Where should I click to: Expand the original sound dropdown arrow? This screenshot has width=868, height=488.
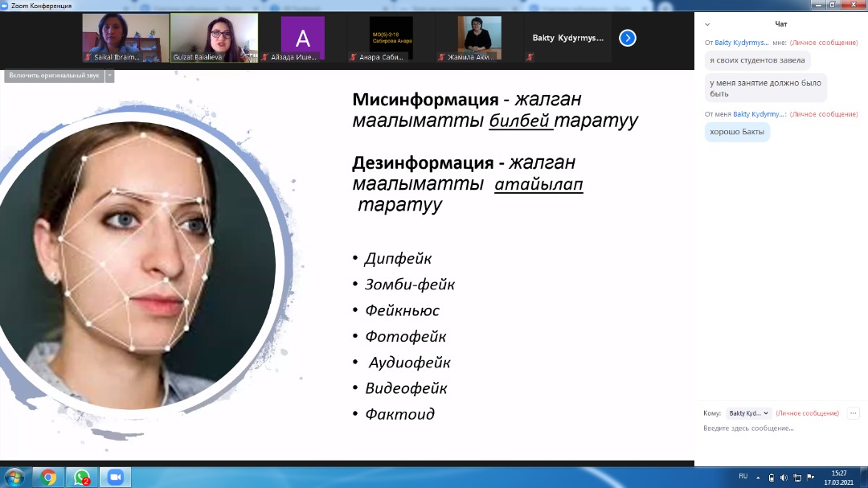point(110,76)
